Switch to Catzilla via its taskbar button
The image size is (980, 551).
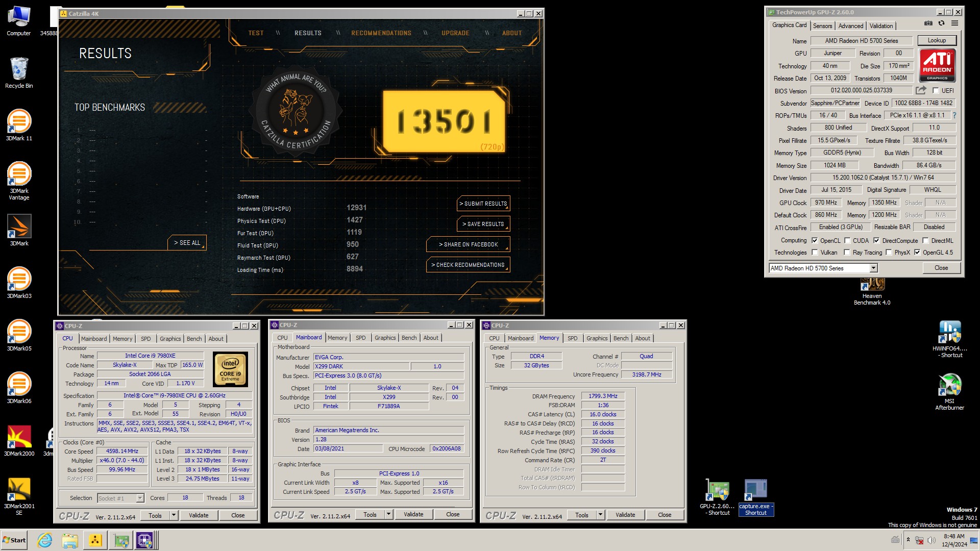point(95,540)
